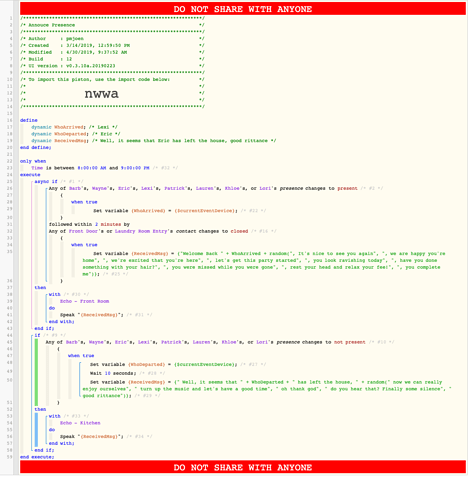Click the Time is between restriction

click(104, 168)
